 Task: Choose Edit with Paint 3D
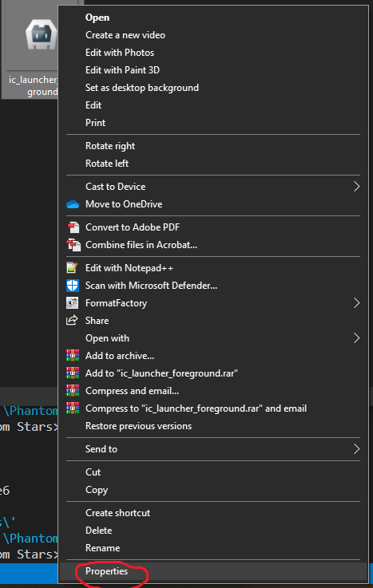coord(122,70)
